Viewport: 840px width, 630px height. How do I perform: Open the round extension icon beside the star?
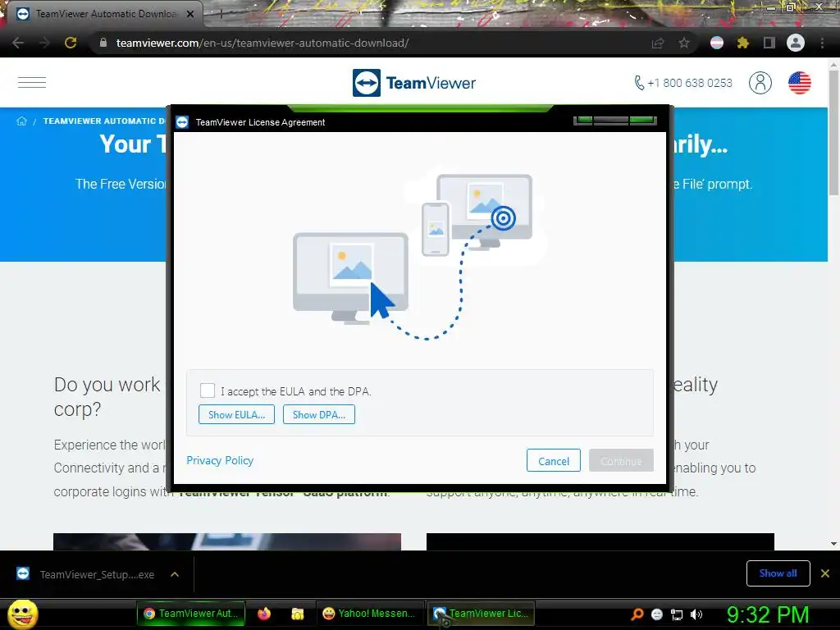(x=717, y=43)
